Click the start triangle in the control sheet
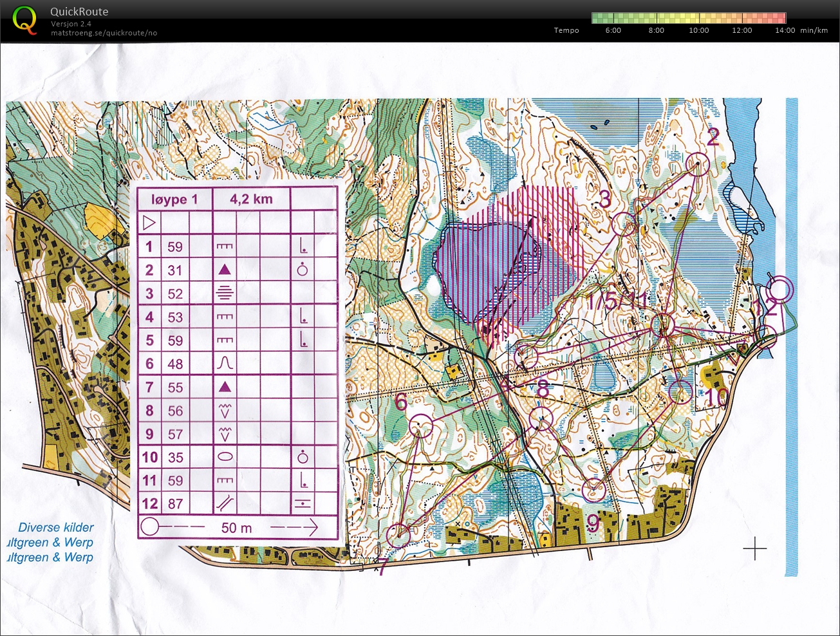The height and width of the screenshot is (636, 840). tap(149, 223)
